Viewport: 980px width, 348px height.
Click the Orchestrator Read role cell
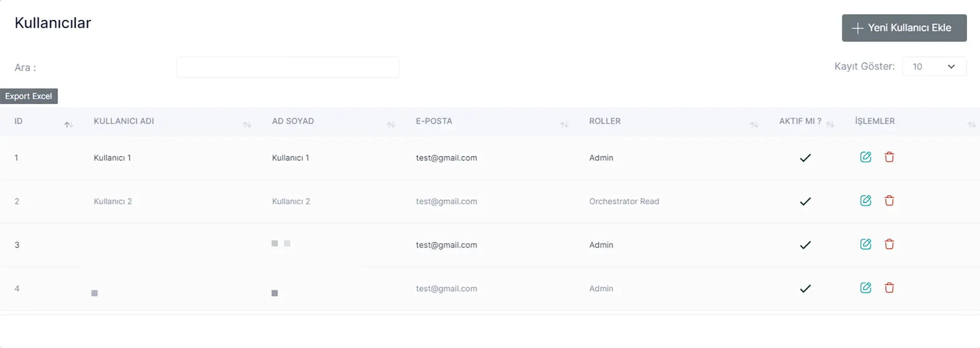click(624, 201)
